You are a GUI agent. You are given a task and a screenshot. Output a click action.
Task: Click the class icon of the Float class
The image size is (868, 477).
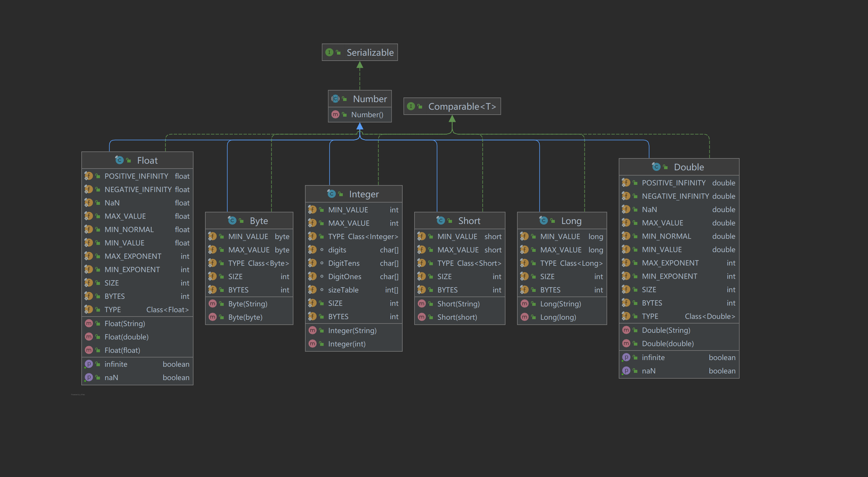[x=120, y=160]
